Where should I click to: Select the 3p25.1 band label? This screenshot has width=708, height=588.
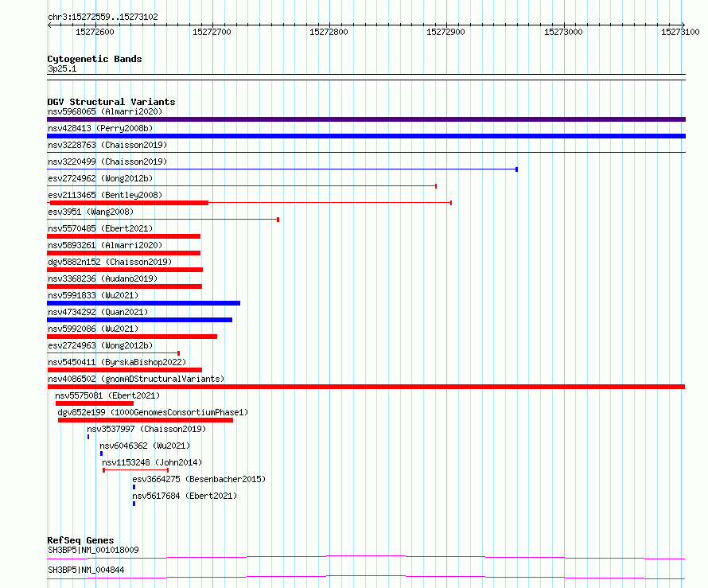62,68
